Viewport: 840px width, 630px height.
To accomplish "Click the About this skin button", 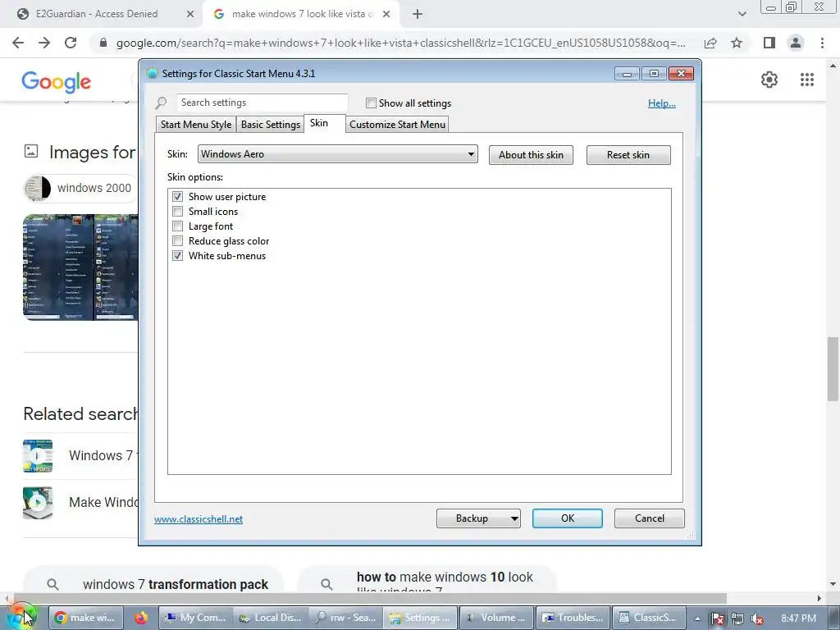I will [531, 155].
